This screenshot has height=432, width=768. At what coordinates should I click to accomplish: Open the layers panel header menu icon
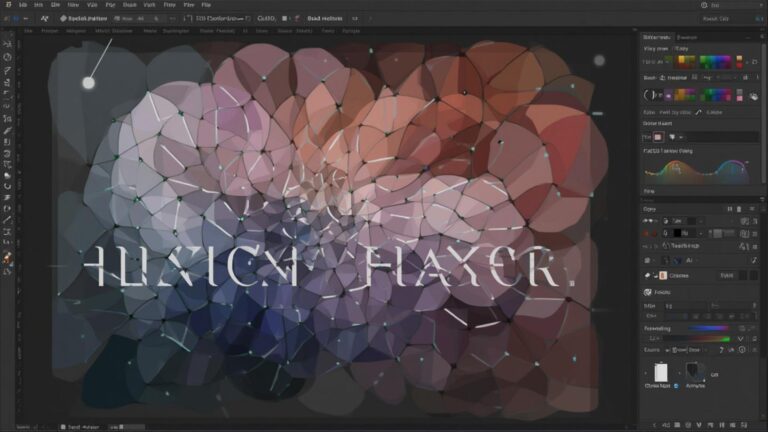point(752,209)
